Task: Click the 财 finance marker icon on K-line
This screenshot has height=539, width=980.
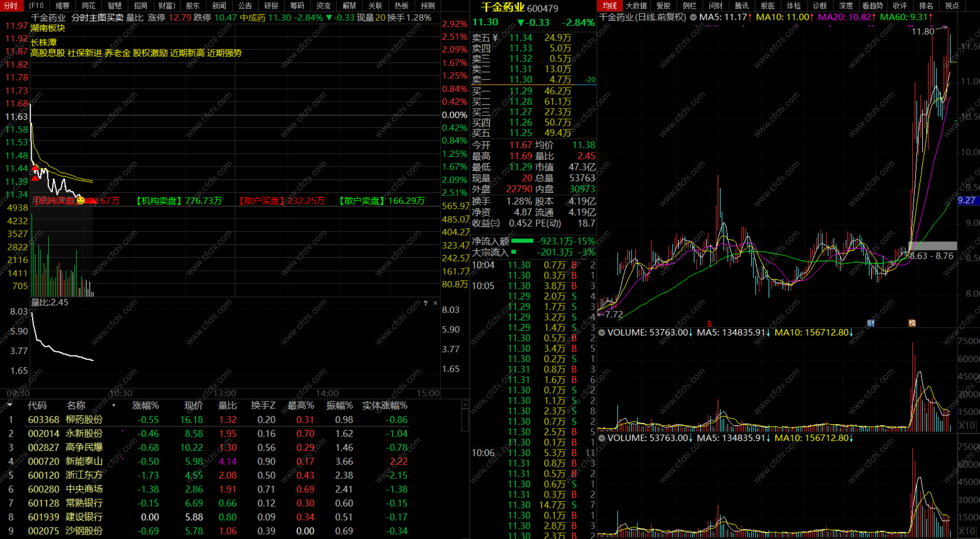Action: pos(870,323)
